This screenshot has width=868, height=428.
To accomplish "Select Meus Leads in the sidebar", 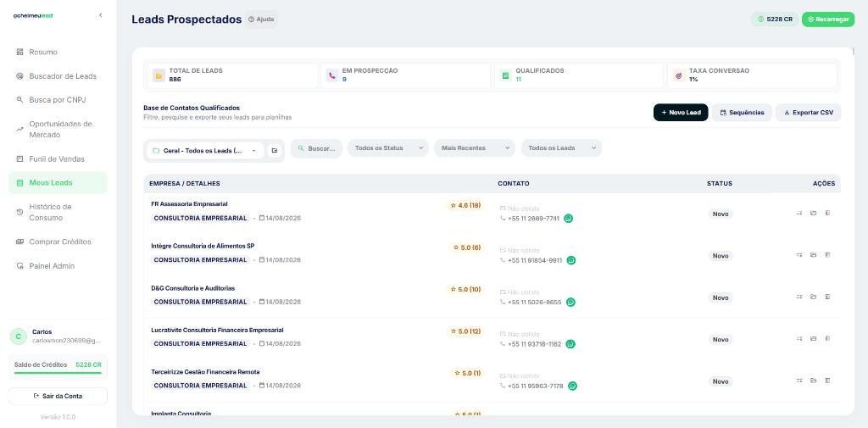I will click(x=58, y=183).
